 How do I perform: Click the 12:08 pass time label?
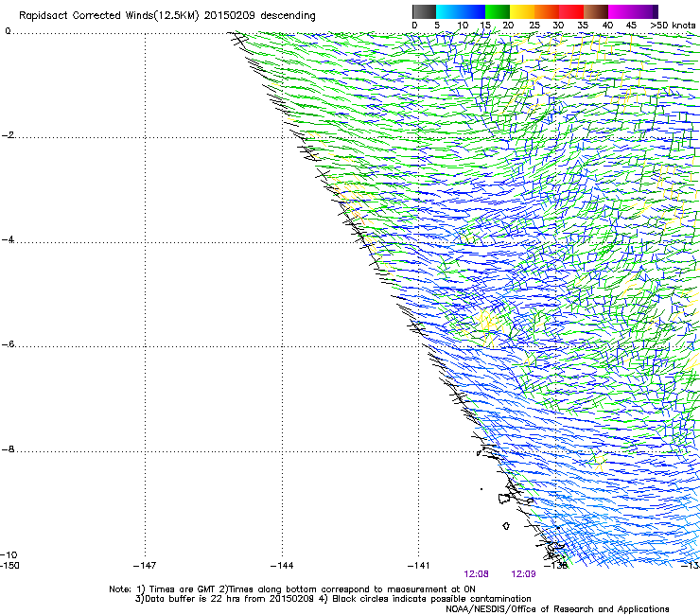point(476,574)
